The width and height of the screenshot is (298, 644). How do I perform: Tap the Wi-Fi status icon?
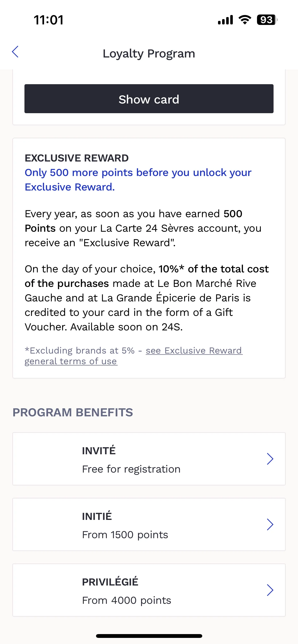(x=245, y=20)
